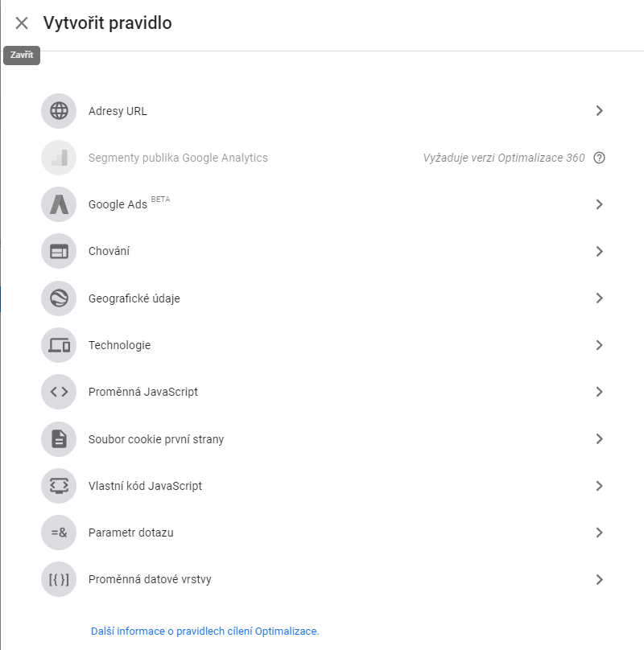Viewport: 644px width, 650px height.
Task: Click the Vlastní kód JavaScript icon
Action: 59,486
